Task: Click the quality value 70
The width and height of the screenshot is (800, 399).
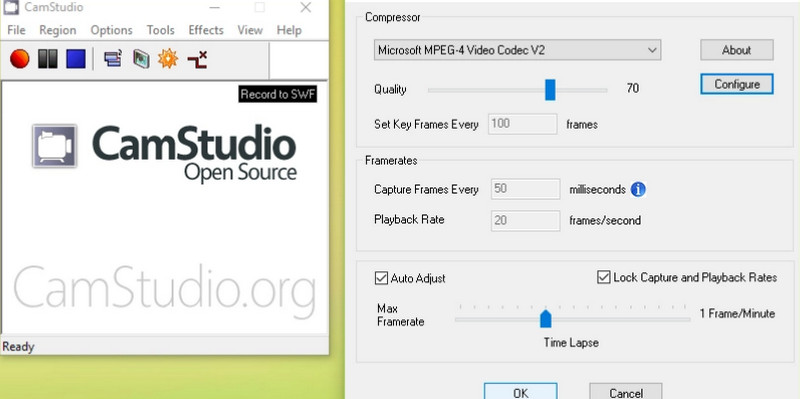Action: point(633,89)
